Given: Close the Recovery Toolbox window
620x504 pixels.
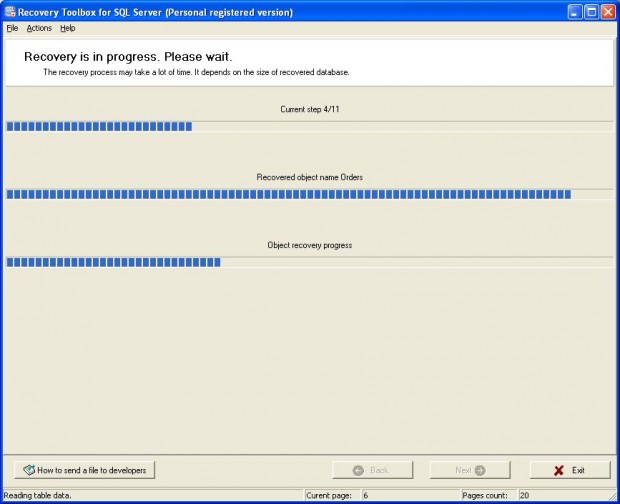Looking at the screenshot, I should [x=608, y=12].
